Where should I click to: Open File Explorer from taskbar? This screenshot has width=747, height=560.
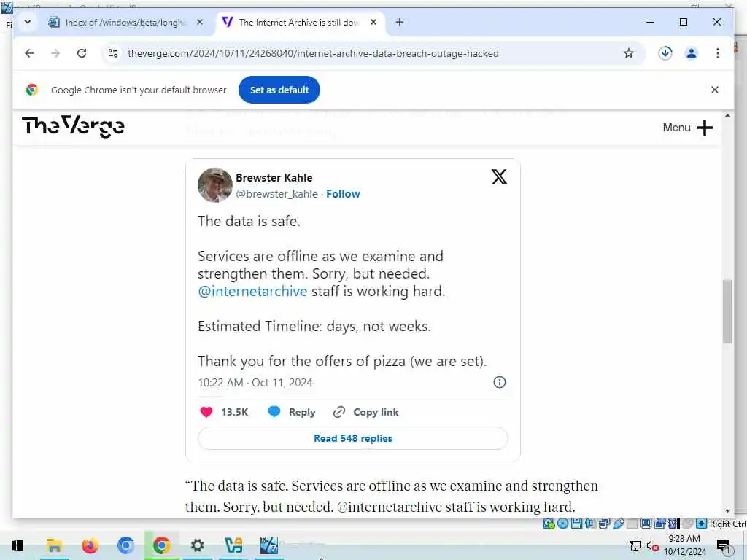(x=54, y=545)
